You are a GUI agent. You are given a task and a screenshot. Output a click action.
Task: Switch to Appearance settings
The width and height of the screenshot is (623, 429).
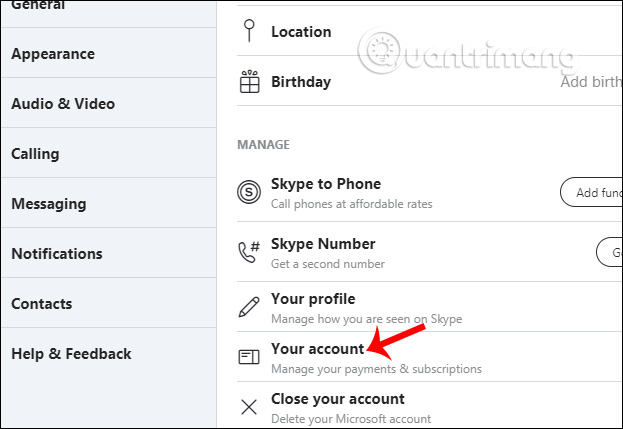pos(53,54)
